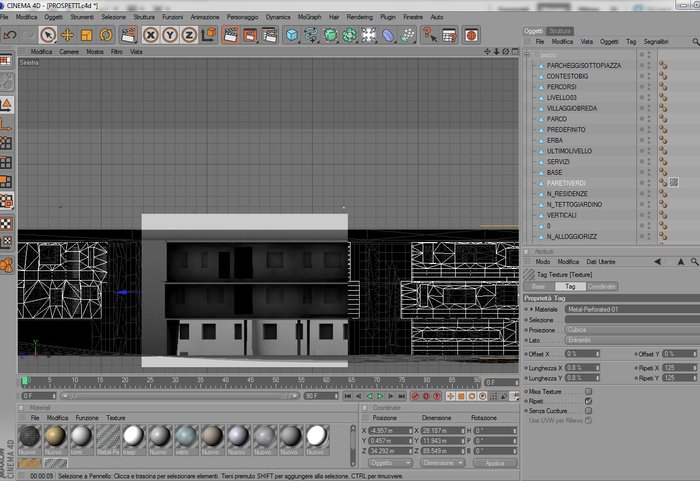The width and height of the screenshot is (700, 481).
Task: Click the Materiale field Metal-Perforated-01
Action: 632,309
